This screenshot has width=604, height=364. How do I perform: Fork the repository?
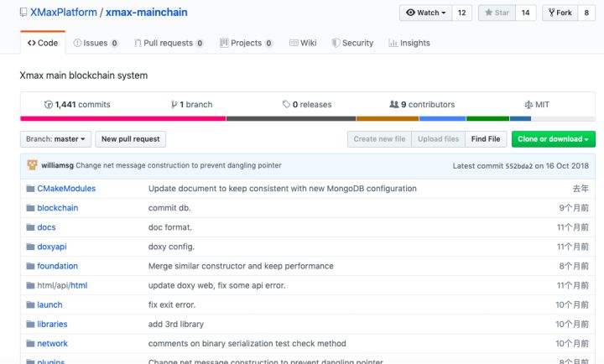click(x=560, y=13)
